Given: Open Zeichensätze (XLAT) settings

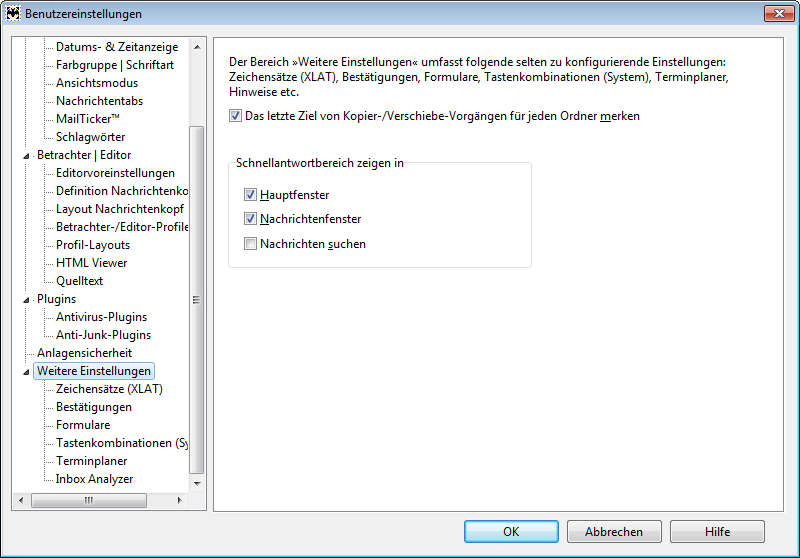Looking at the screenshot, I should 109,389.
